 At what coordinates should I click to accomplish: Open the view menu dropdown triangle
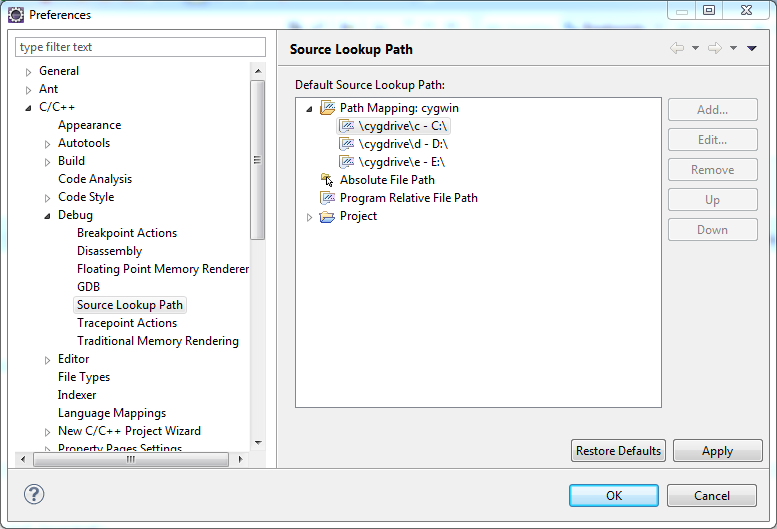(752, 48)
